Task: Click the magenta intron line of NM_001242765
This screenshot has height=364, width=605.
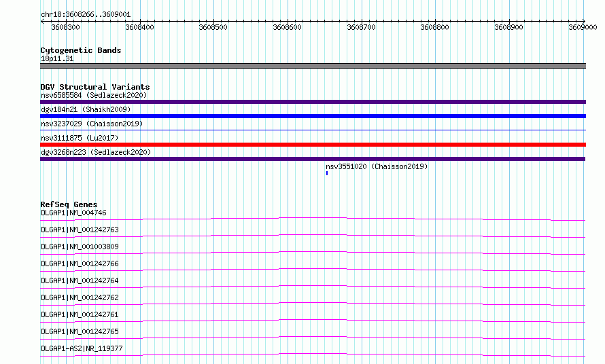Action: (313, 337)
